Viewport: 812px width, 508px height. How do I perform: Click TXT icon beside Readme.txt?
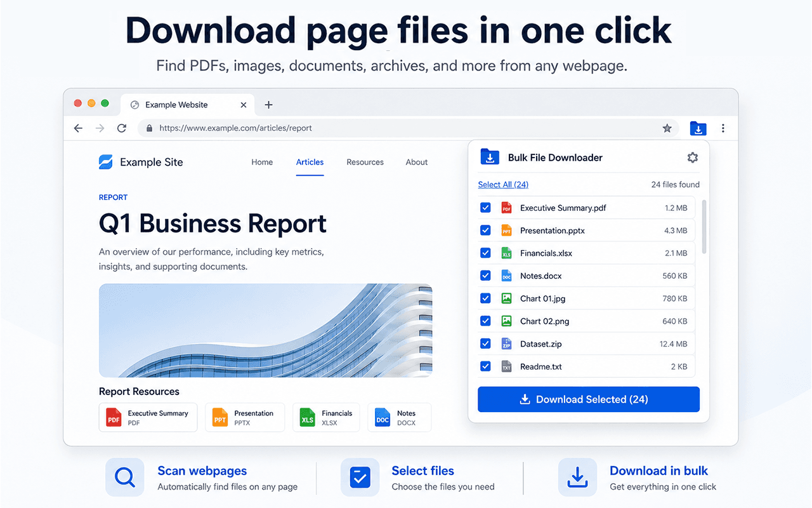pos(506,366)
